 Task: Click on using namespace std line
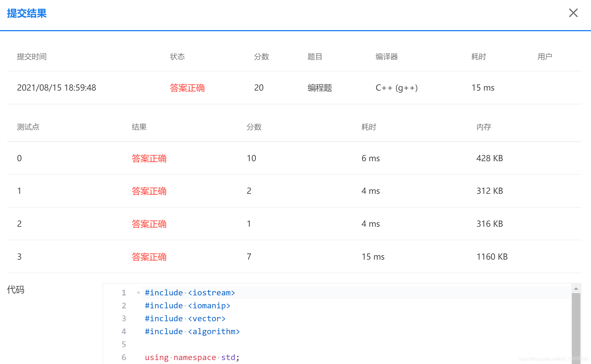coord(192,357)
